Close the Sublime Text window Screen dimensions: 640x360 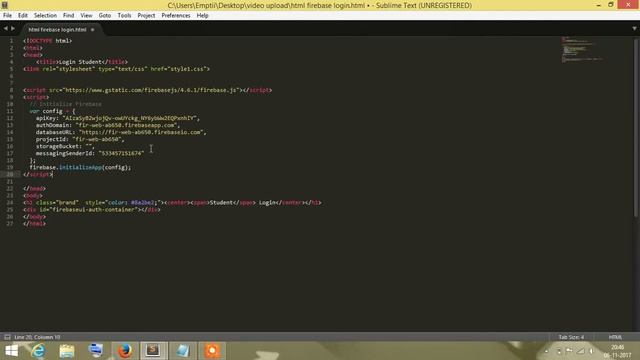[629, 5]
